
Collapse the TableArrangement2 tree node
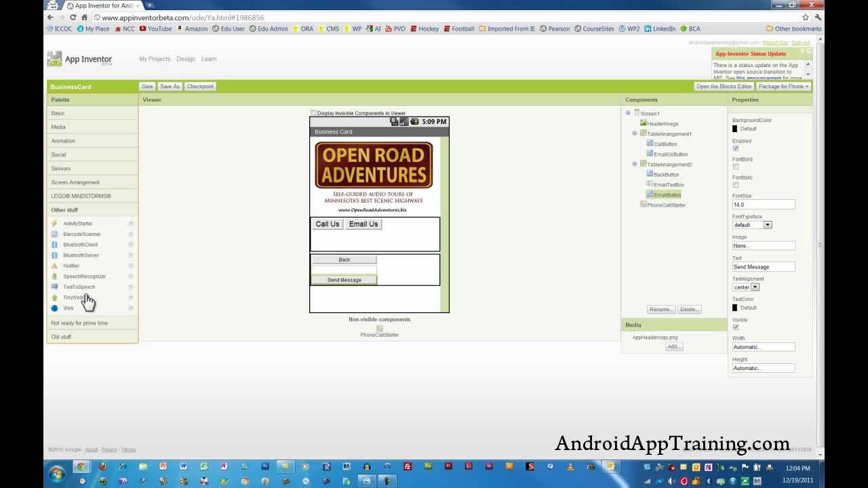coord(635,164)
